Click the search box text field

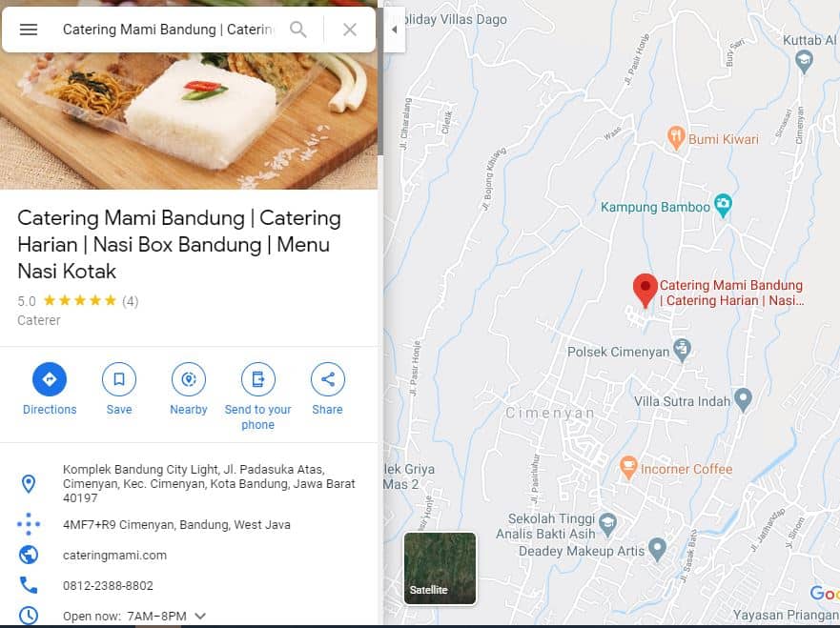[168, 30]
